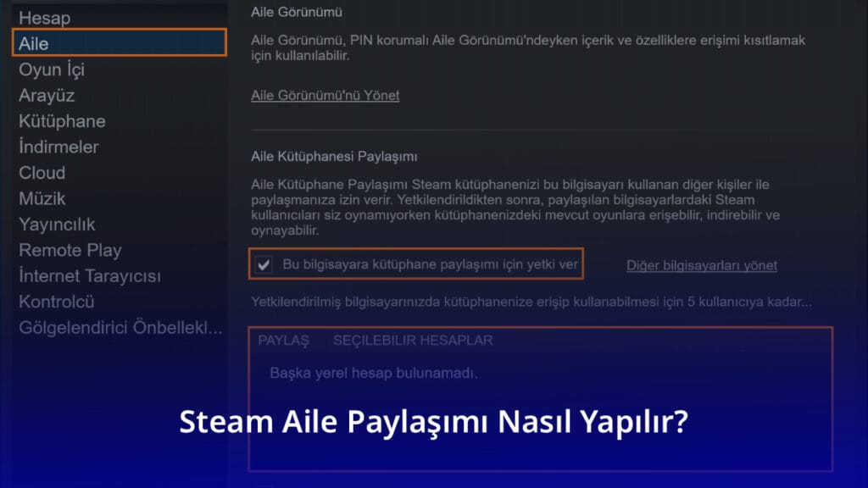
Task: Click the 'Yetkilendirilmiş bilgisayarınızda' note text
Action: tap(531, 302)
